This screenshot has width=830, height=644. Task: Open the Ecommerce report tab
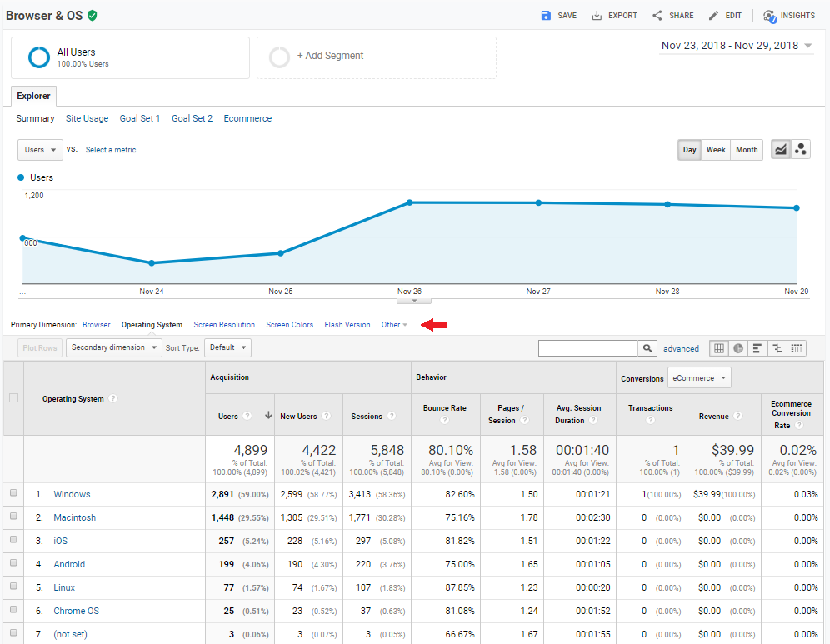coord(247,118)
